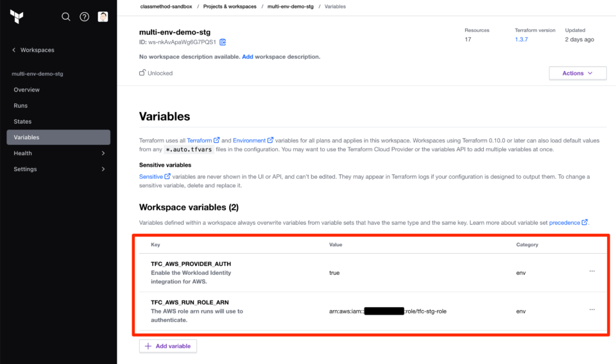Viewport: 616px width, 364px height.
Task: Open ellipsis menu for TFC_AWS_RUN_ROLE_ARN row
Action: point(592,310)
